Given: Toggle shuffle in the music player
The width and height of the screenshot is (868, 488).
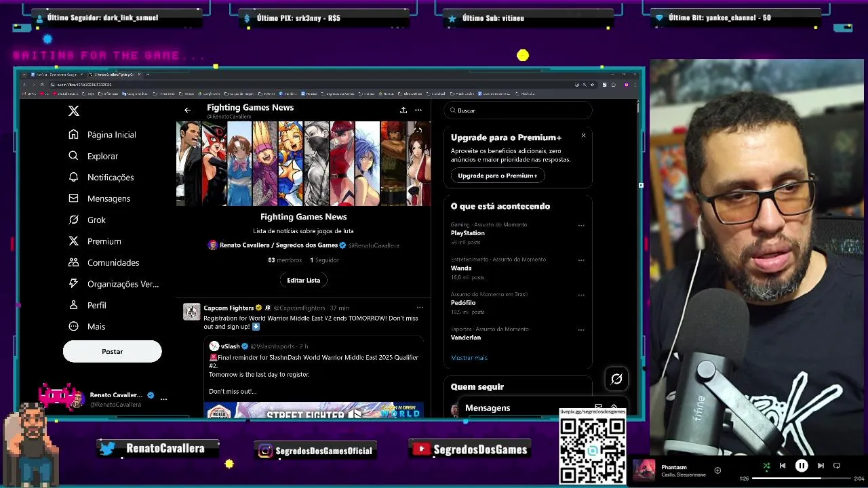Looking at the screenshot, I should [766, 466].
